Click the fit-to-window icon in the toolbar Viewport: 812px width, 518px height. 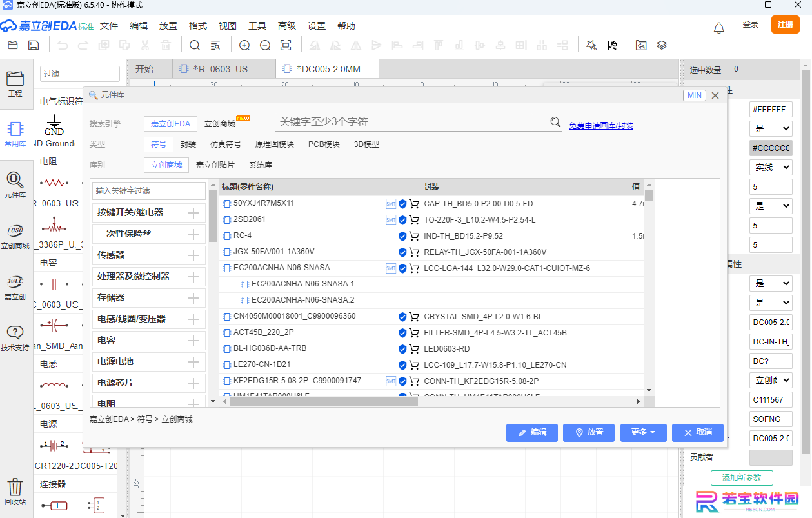286,45
